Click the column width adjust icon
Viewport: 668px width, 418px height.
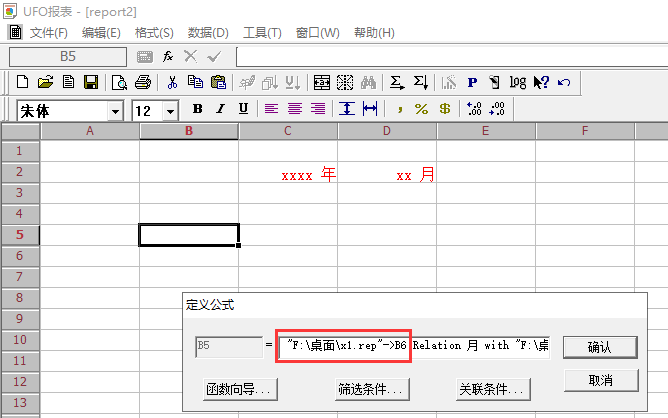pos(370,109)
